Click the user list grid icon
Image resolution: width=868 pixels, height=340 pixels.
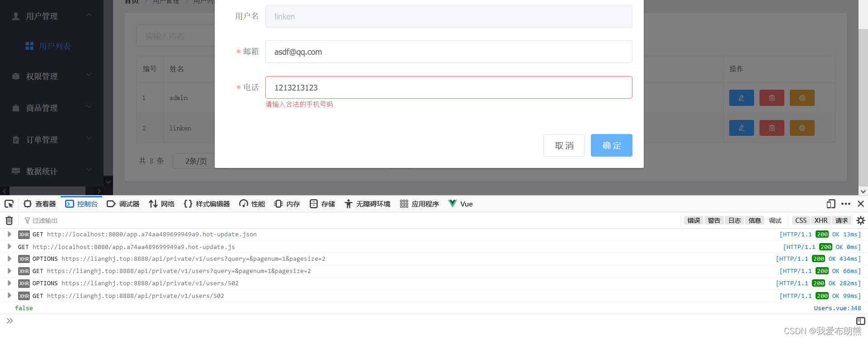pyautogui.click(x=29, y=46)
